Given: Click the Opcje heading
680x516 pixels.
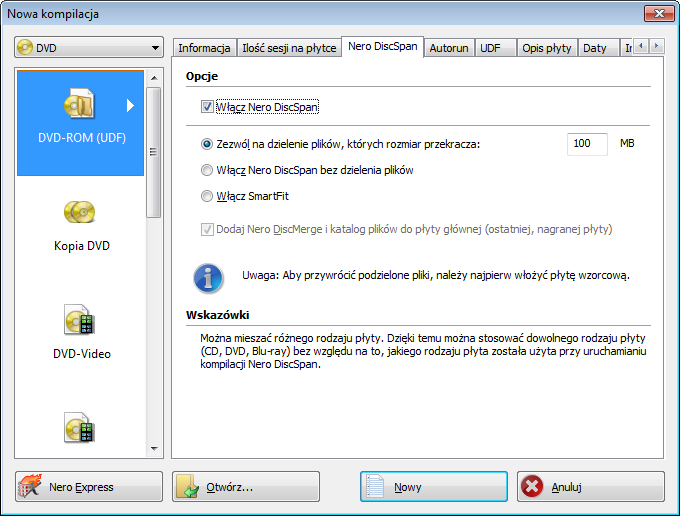Looking at the screenshot, I should pyautogui.click(x=202, y=76).
